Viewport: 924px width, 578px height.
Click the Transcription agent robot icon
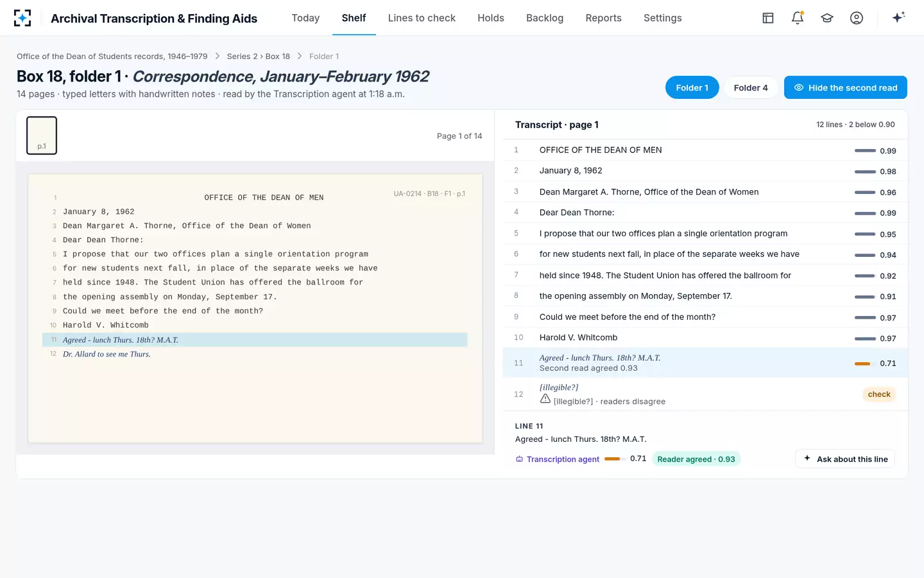pyautogui.click(x=519, y=459)
